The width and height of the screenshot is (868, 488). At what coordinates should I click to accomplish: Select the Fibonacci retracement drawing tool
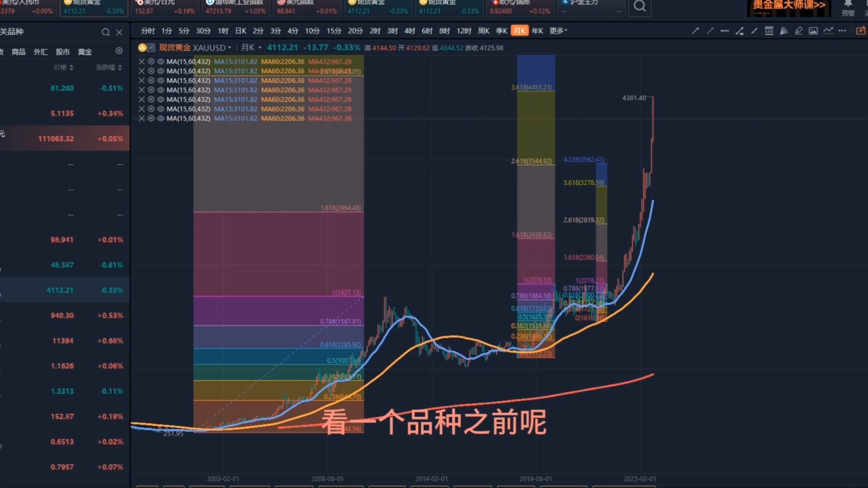[x=769, y=31]
